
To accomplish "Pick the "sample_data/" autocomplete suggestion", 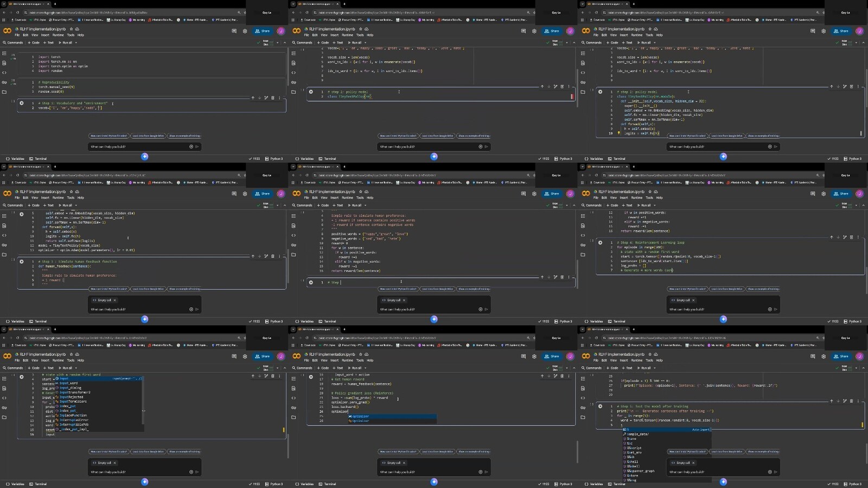I will point(637,434).
